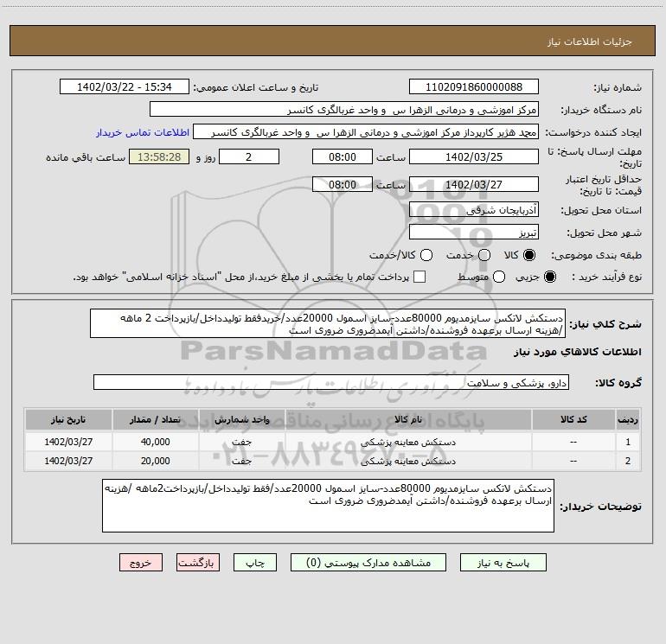Select the خدمت radio button
This screenshot has height=644, width=666.
pos(484,255)
